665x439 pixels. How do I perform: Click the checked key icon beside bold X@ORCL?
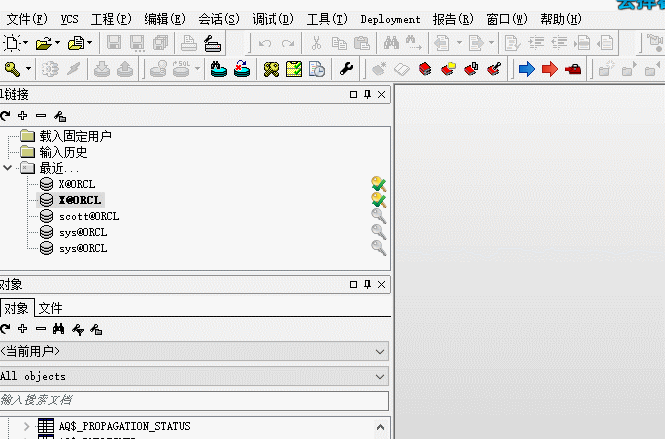(378, 200)
